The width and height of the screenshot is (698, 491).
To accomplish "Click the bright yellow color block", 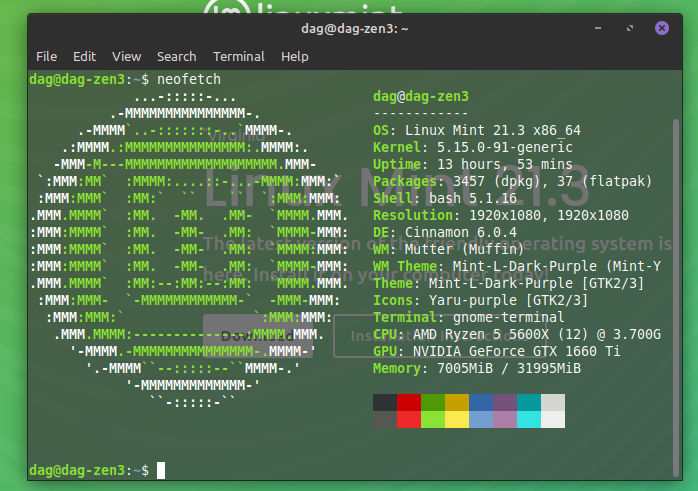I will click(457, 420).
